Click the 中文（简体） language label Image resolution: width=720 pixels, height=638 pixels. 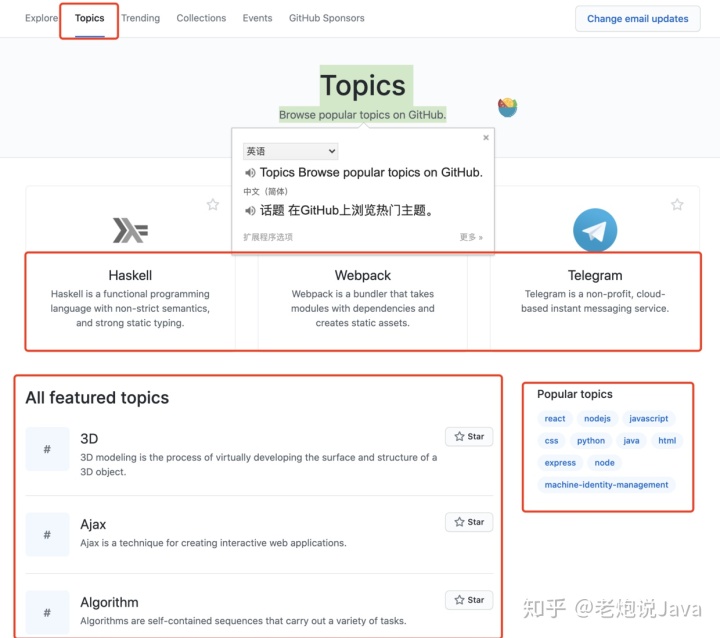[265, 192]
